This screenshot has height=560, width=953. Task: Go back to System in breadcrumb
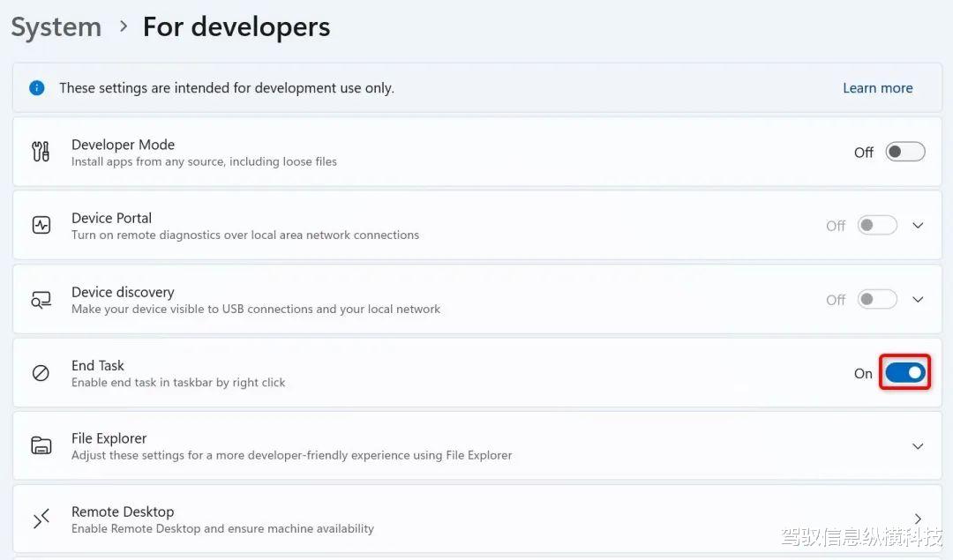pos(56,27)
